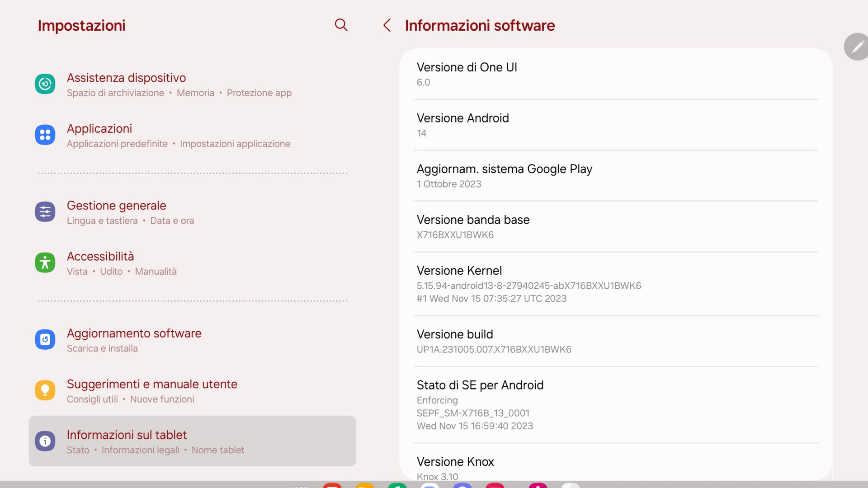Tap the Versione banda base row
This screenshot has width=868, height=488.
coord(616,227)
